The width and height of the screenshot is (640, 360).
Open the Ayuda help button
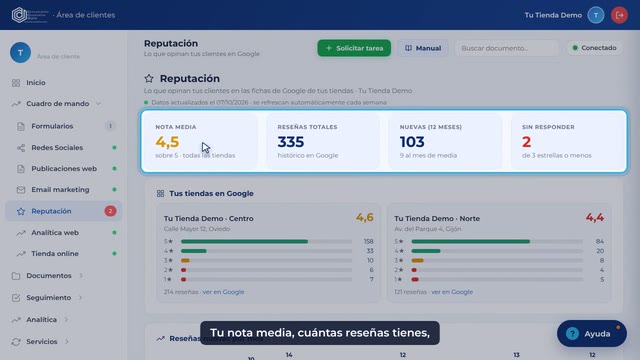coord(591,333)
